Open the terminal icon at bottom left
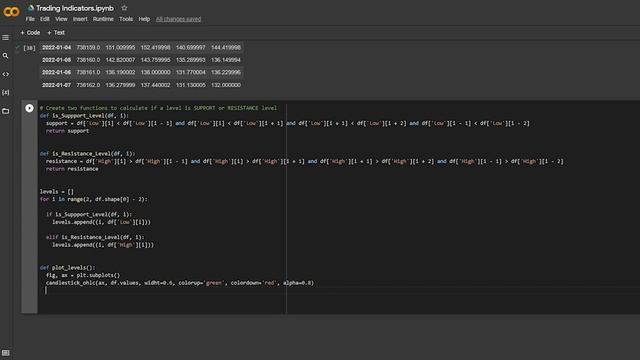This screenshot has width=640, height=360. [5, 353]
